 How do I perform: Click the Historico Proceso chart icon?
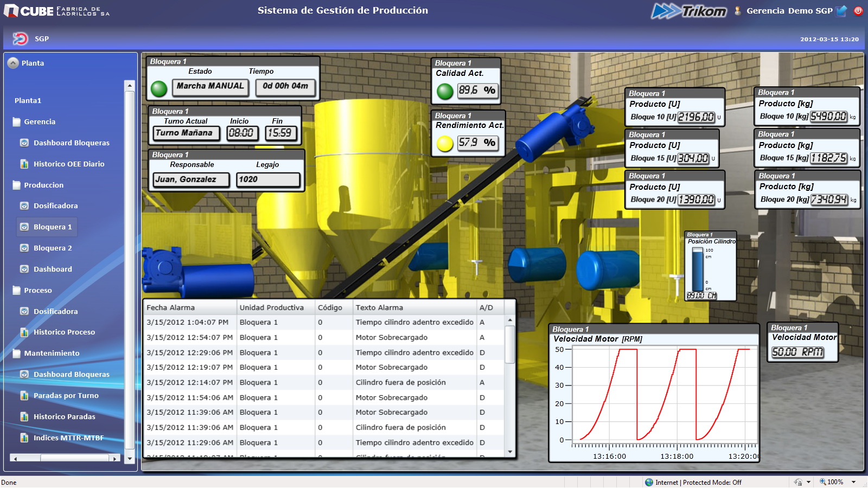click(24, 332)
